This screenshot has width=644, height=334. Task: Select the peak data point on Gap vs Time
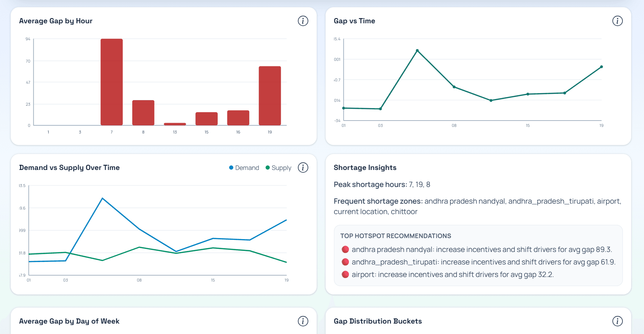tap(418, 50)
